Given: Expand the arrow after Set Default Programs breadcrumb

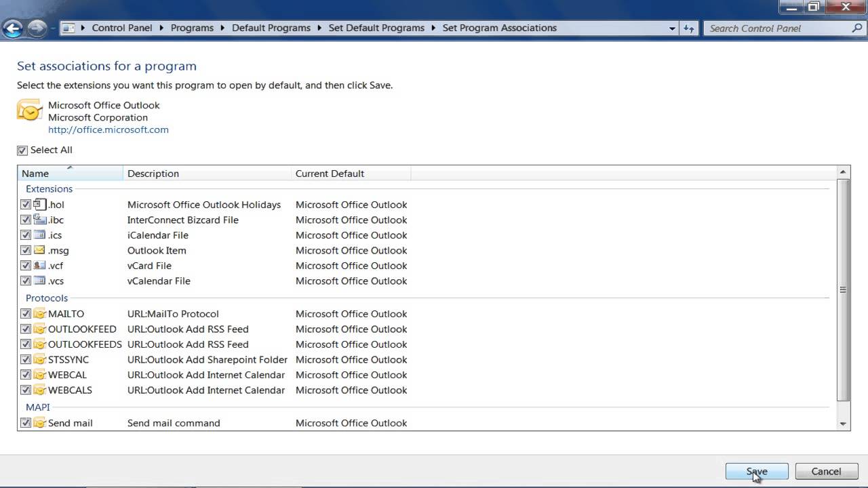Looking at the screenshot, I should (x=434, y=28).
